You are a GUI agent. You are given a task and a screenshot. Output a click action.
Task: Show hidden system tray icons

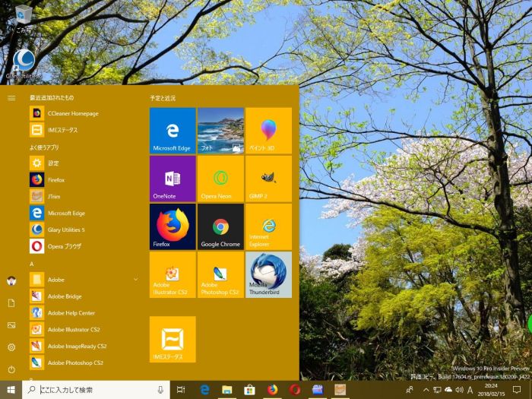click(426, 390)
